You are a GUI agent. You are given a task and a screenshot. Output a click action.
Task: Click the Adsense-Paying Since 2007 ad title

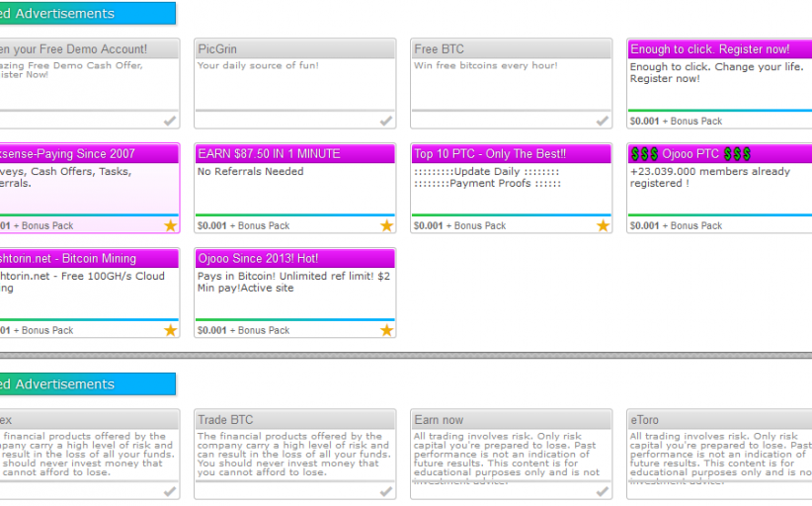tap(69, 154)
